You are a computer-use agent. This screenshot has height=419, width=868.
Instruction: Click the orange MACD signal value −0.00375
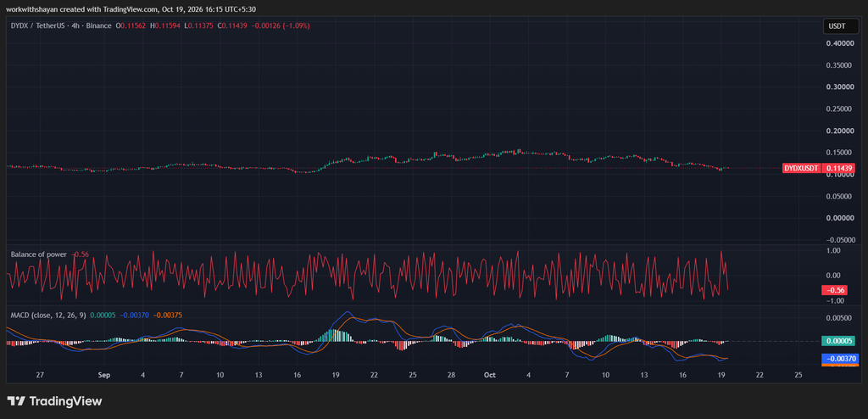coord(166,315)
